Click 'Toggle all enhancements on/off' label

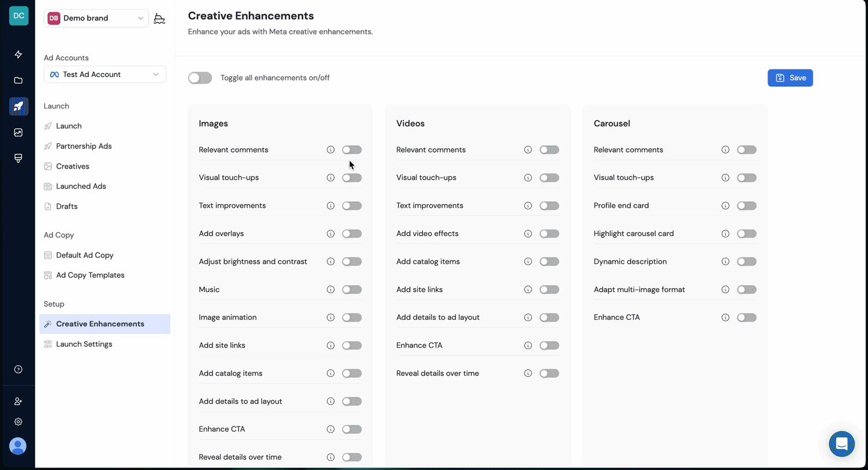(275, 78)
